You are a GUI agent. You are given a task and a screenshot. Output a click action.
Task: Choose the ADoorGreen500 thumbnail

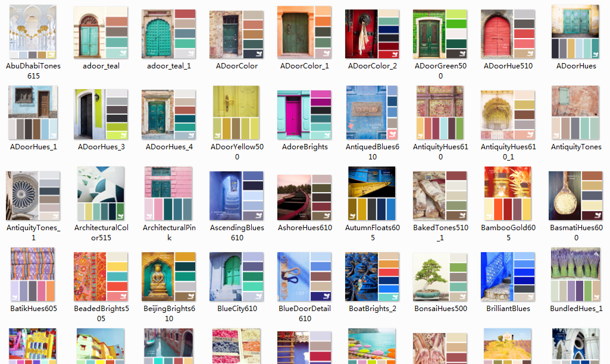440,34
